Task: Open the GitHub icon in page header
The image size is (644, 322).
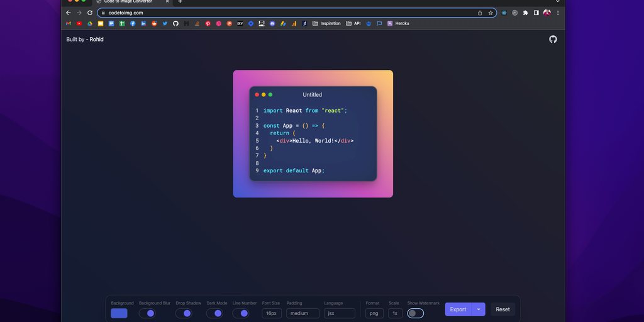Action: click(553, 39)
